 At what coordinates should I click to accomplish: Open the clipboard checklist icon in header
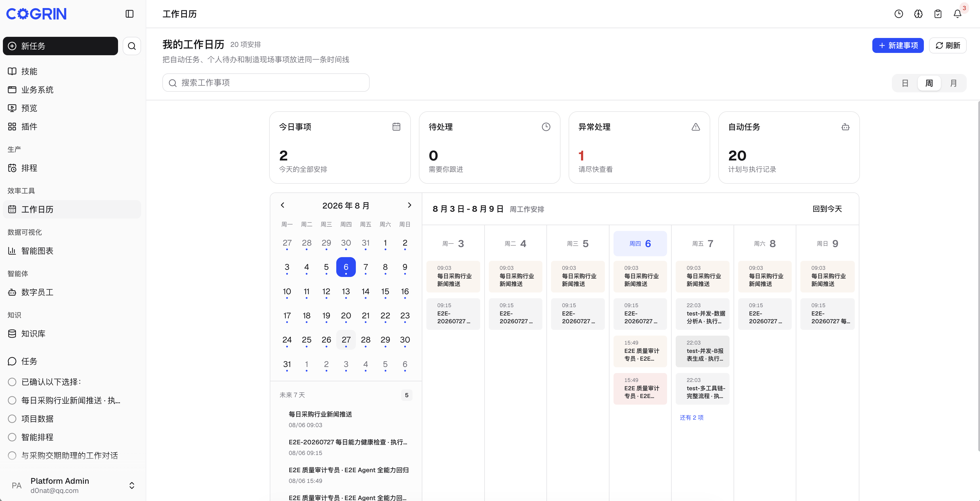click(x=938, y=14)
